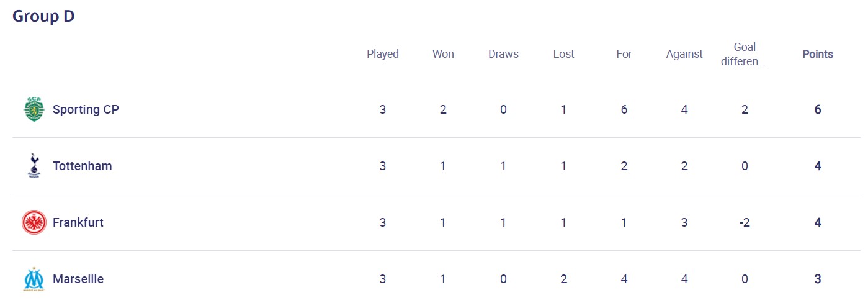Image resolution: width=868 pixels, height=308 pixels.
Task: Open the Tottenham team link
Action: pyautogui.click(x=82, y=166)
